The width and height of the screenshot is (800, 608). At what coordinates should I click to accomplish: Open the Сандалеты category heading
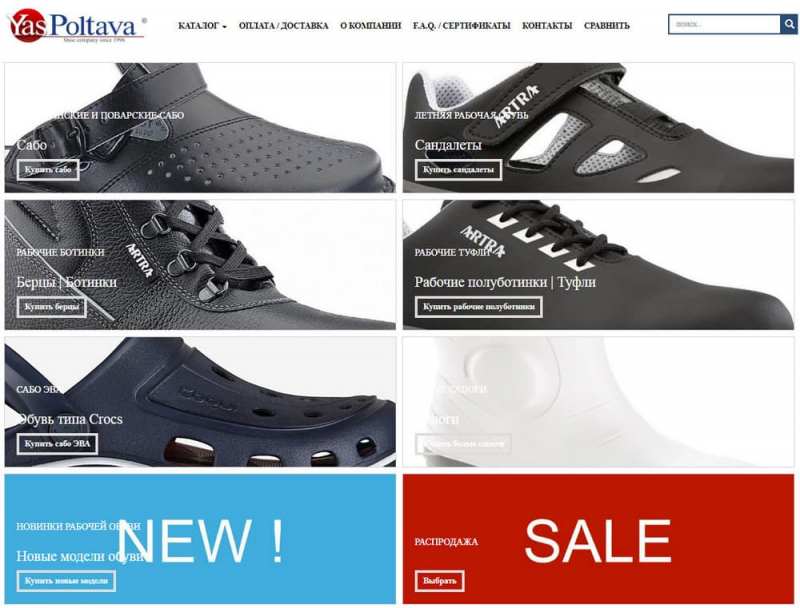pyautogui.click(x=448, y=145)
